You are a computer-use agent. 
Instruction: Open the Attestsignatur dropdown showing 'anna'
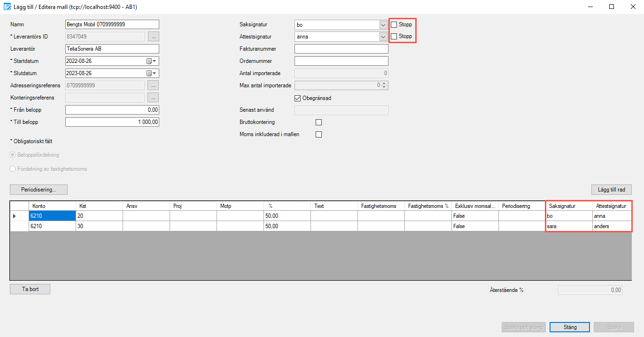382,36
